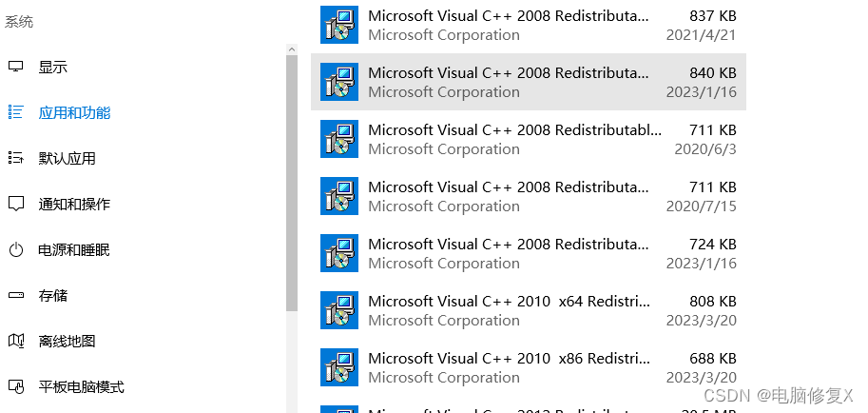This screenshot has height=413, width=868.
Task: Click installer icon of entry dated 2020/7/15
Action: (x=339, y=196)
